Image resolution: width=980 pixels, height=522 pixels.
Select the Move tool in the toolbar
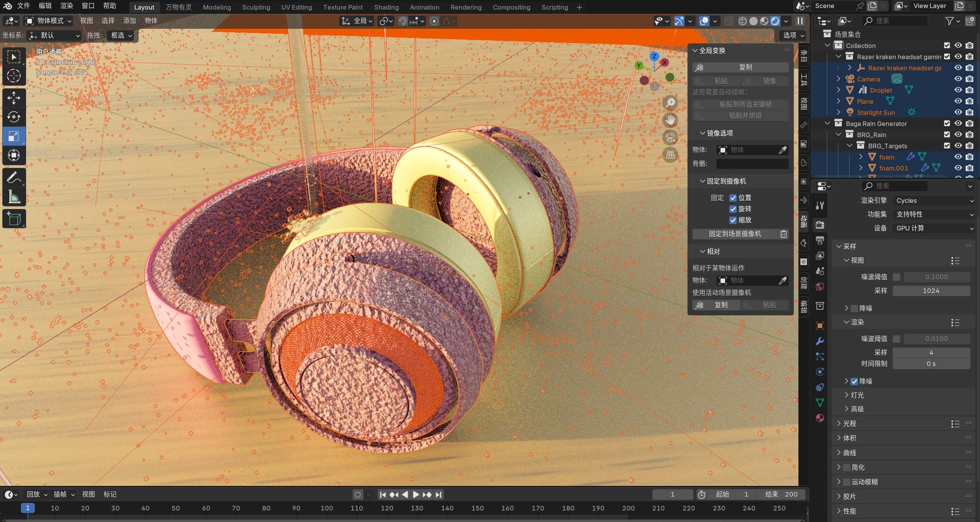click(x=14, y=98)
